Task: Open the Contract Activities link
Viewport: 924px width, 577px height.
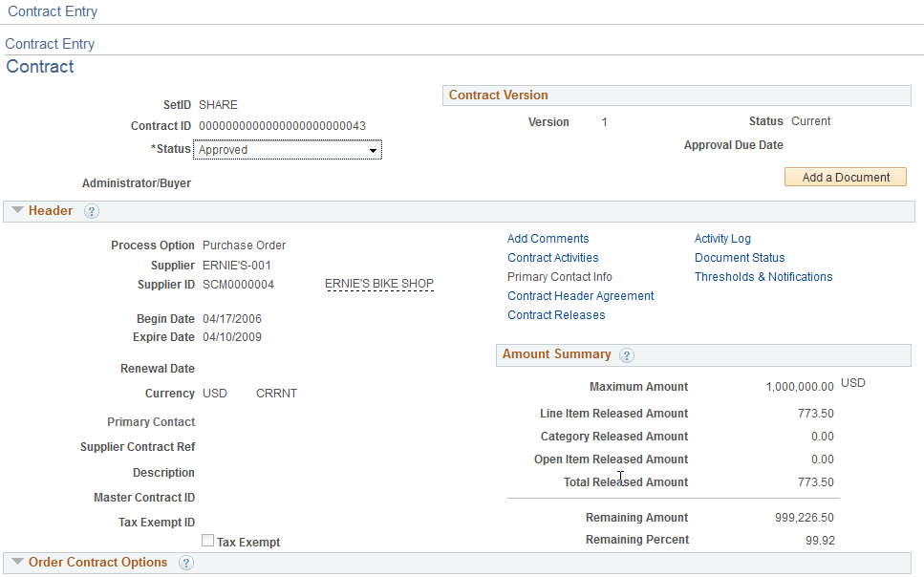Action: tap(552, 258)
